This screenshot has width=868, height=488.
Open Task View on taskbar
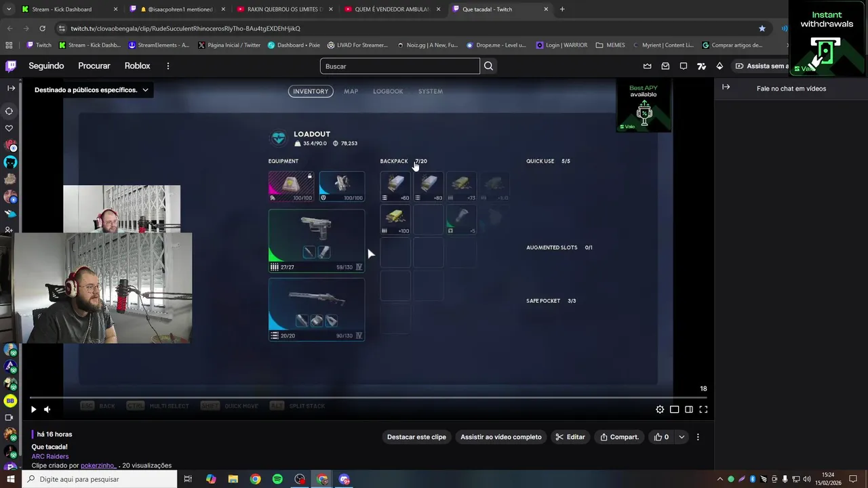pos(188,479)
